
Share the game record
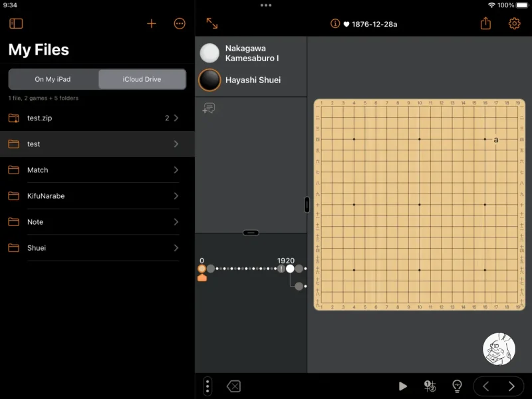pyautogui.click(x=485, y=23)
